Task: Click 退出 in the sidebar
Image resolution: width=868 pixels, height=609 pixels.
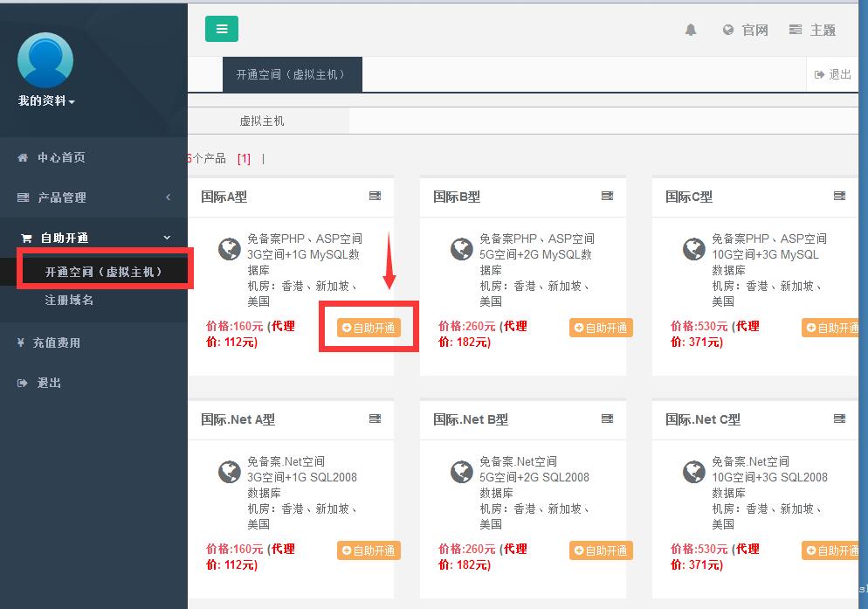Action: tap(49, 383)
